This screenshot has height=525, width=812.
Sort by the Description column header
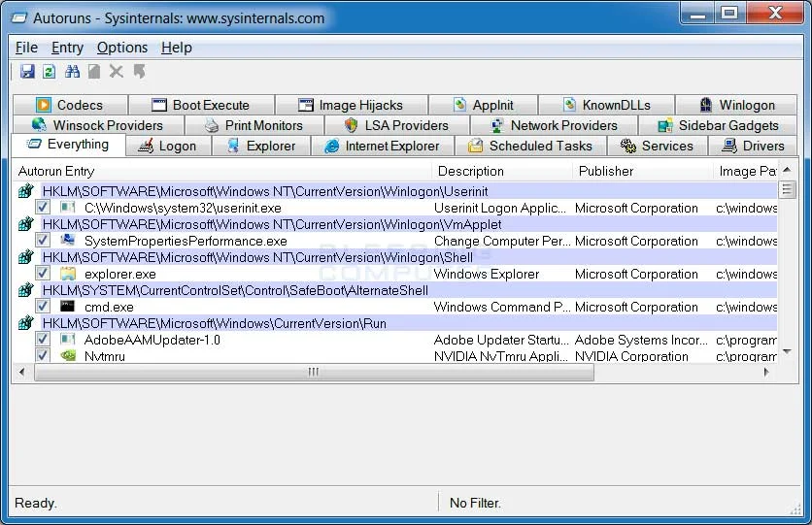point(471,171)
